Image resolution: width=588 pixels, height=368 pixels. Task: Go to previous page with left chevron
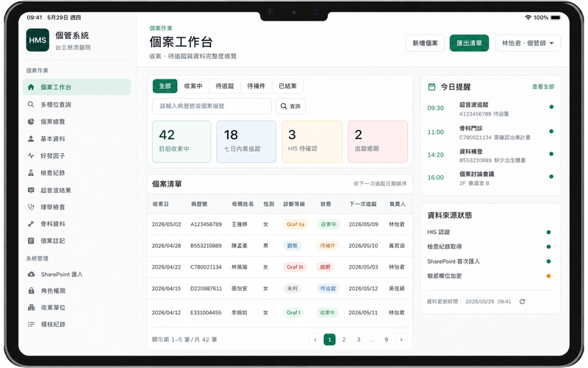(315, 339)
